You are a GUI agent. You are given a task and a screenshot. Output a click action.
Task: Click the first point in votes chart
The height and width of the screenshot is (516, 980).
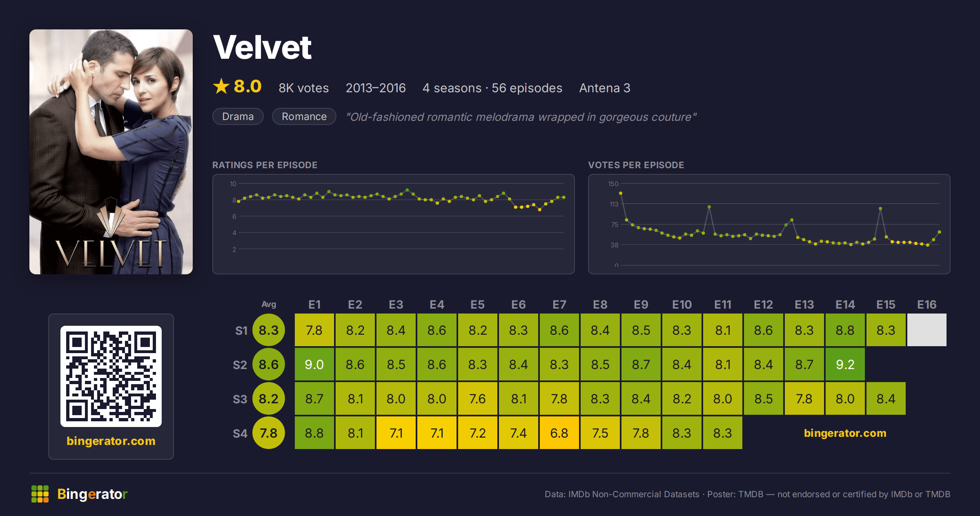[x=621, y=193]
